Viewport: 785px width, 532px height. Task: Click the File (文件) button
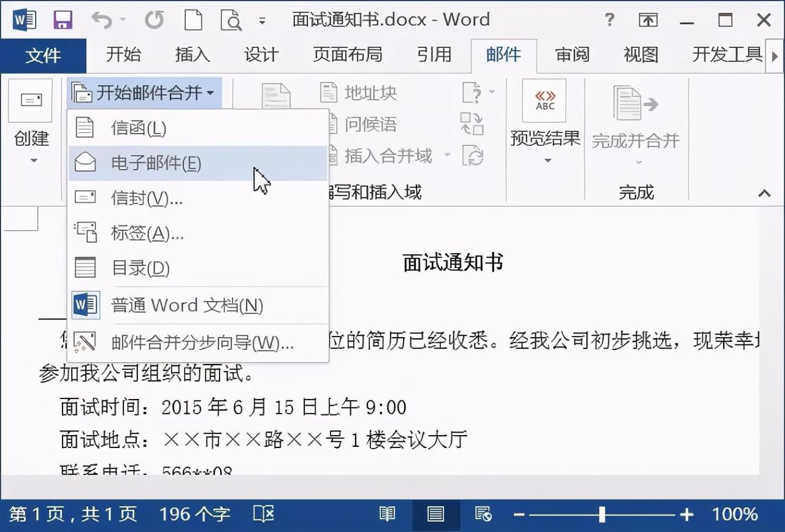[x=44, y=55]
